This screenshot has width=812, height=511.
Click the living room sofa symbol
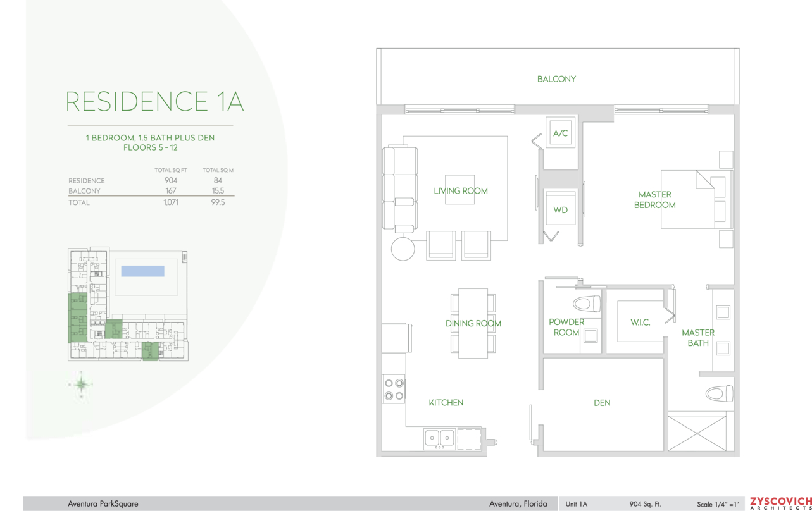(399, 190)
